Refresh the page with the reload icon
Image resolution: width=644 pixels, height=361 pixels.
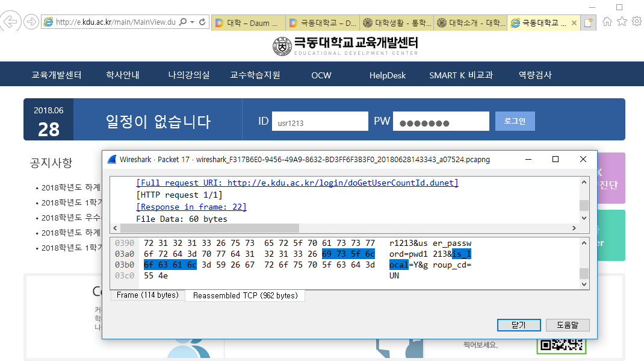(202, 22)
